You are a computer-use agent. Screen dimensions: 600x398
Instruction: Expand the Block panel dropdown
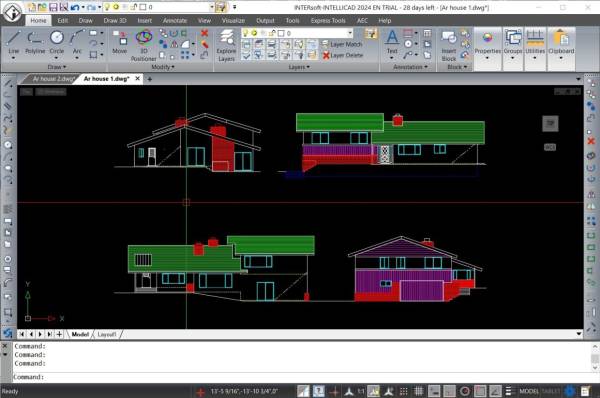457,67
